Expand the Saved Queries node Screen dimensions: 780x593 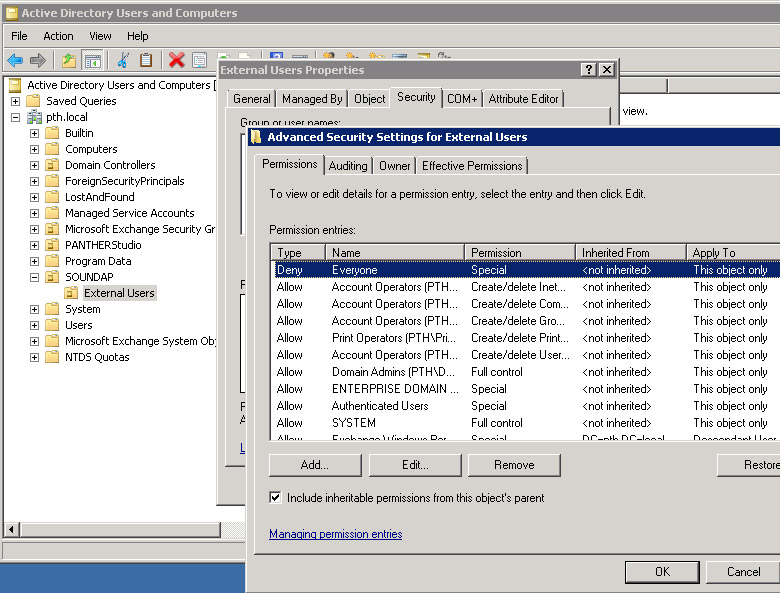click(x=15, y=101)
